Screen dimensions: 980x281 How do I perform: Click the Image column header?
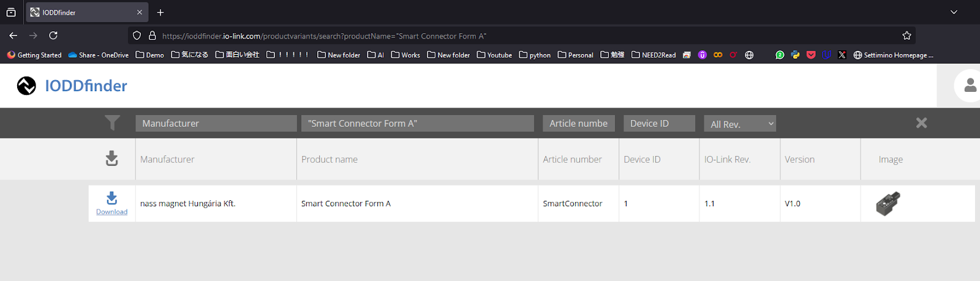coord(891,159)
